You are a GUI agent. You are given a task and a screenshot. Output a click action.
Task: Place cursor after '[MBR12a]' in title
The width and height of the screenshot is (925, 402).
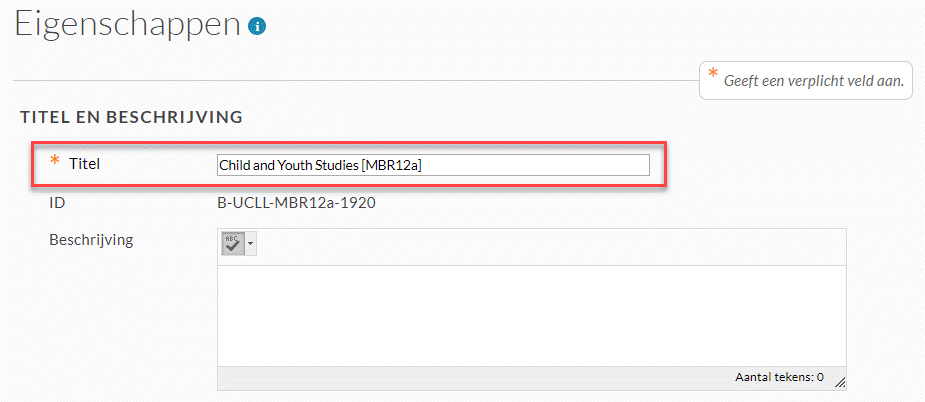[x=422, y=166]
